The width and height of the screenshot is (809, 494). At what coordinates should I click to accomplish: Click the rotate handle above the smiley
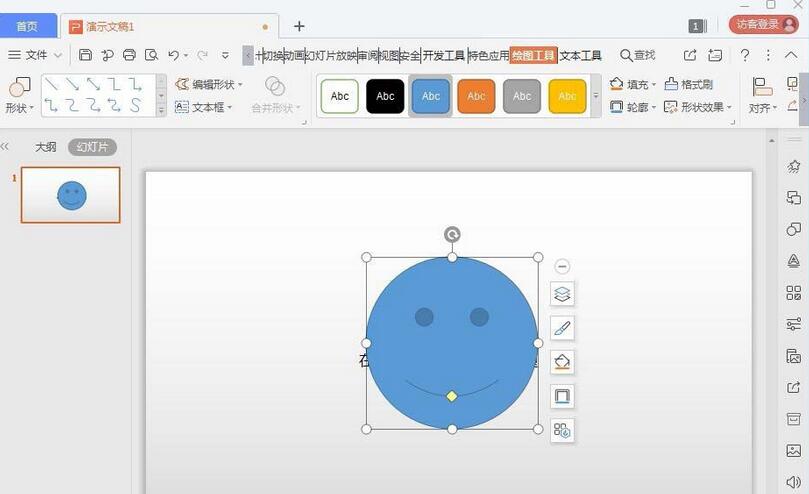pos(452,235)
